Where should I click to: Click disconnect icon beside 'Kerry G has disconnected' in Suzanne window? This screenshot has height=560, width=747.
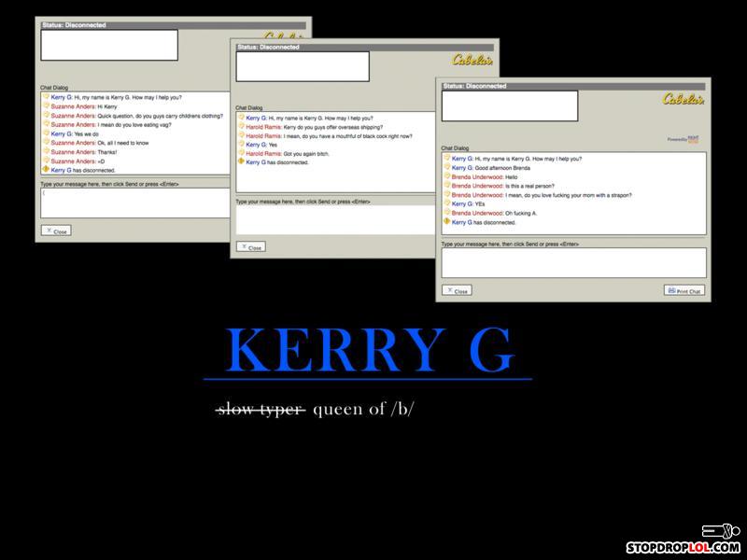(x=46, y=169)
